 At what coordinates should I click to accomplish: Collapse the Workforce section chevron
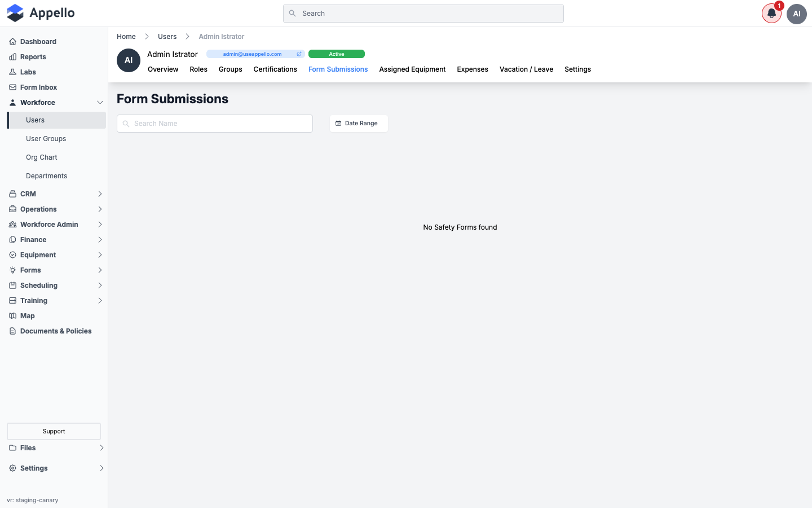[100, 103]
